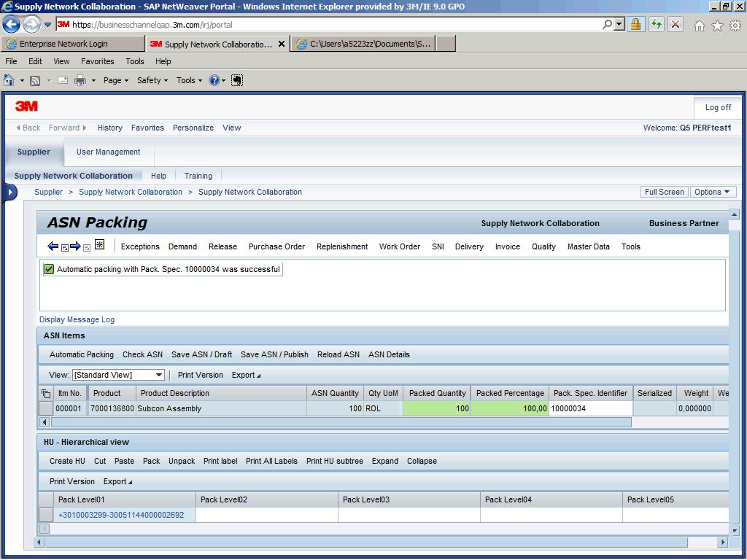Click the forward history list icon beside forward arrow

pos(87,248)
